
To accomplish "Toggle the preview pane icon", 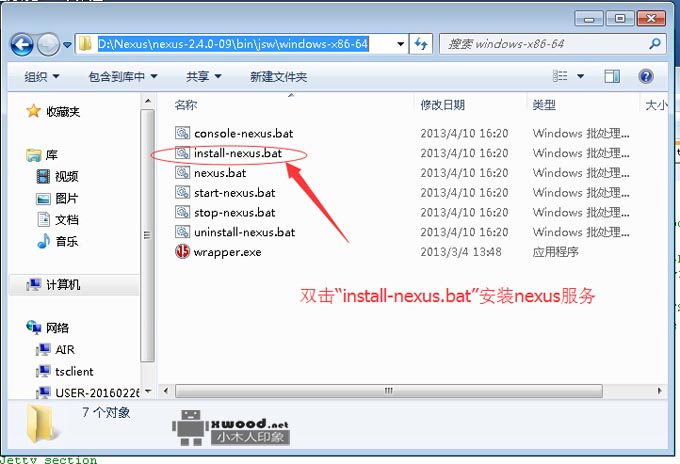I will click(612, 76).
